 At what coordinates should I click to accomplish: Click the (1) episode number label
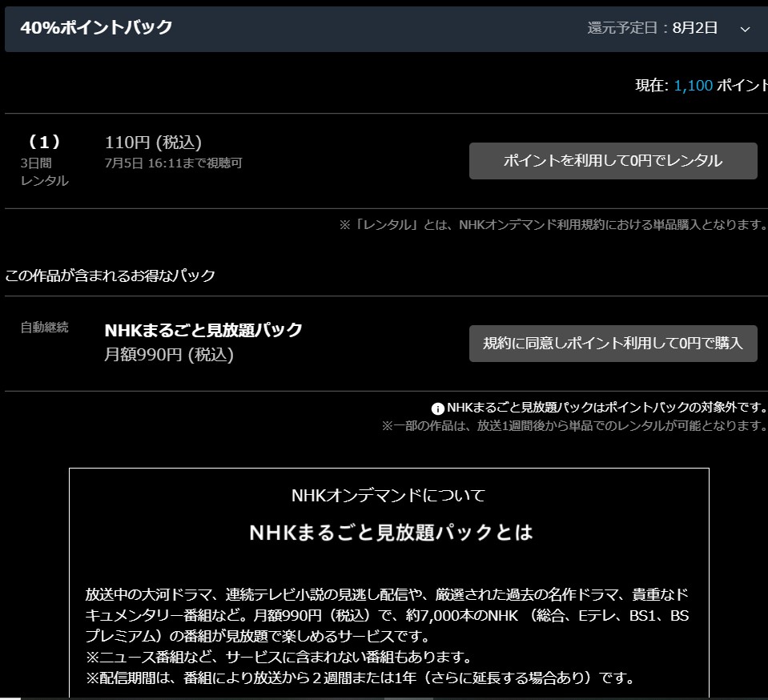click(44, 142)
